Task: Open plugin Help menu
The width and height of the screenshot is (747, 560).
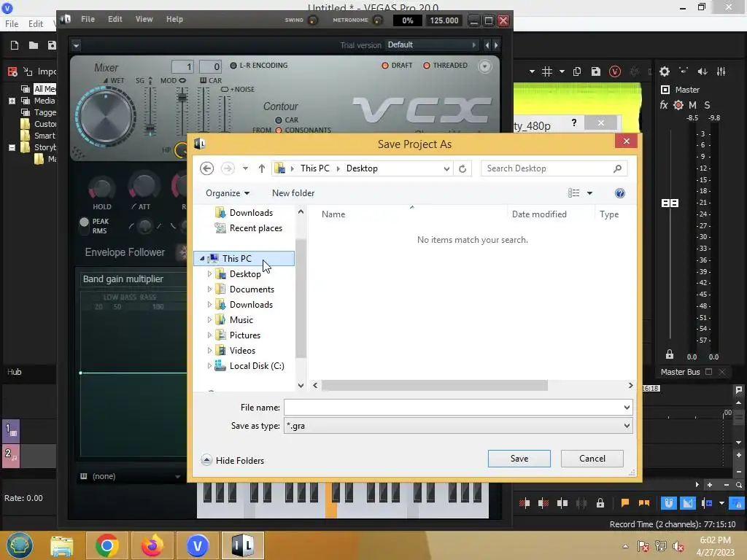Action: pos(174,20)
